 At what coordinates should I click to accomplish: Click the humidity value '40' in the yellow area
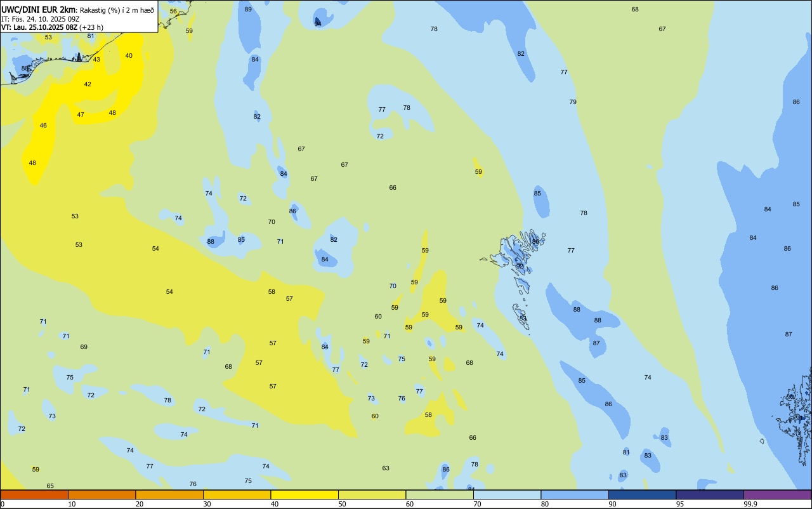(x=129, y=56)
